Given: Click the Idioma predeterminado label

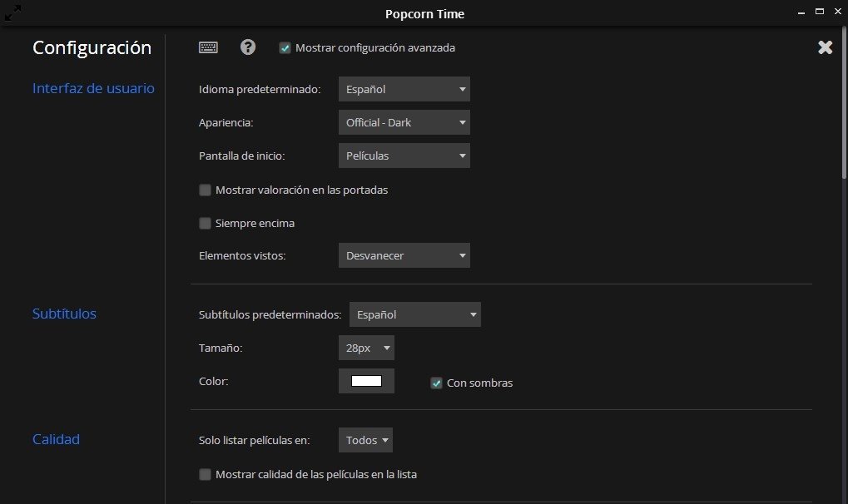Looking at the screenshot, I should coord(260,89).
